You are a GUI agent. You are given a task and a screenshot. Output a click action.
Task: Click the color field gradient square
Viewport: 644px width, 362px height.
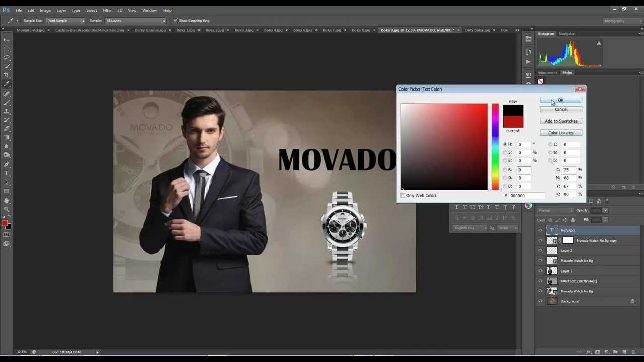coord(444,147)
